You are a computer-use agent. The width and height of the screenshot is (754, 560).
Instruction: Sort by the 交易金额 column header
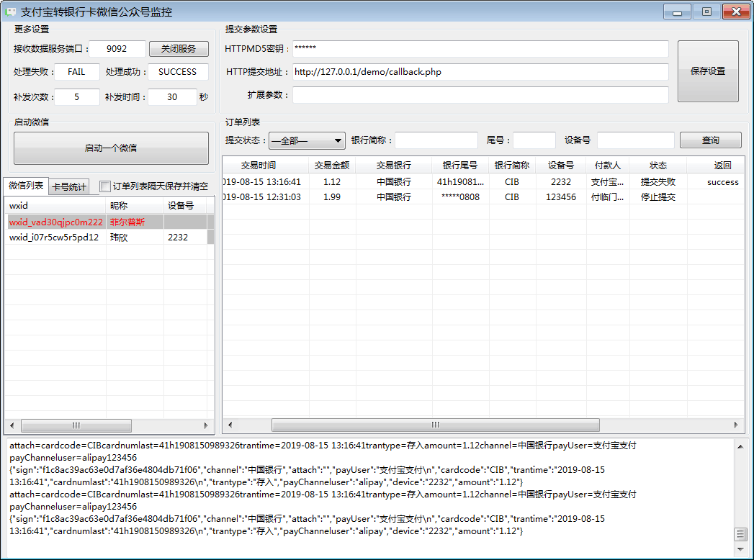(332, 166)
